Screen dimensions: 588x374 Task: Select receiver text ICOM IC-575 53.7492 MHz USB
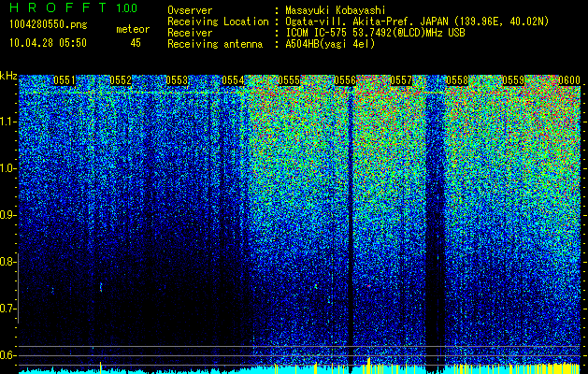[x=375, y=33]
